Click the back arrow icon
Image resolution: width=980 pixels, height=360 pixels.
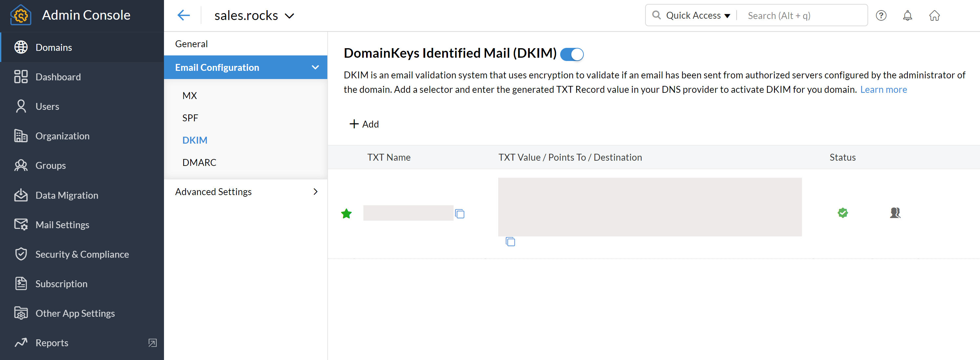point(183,16)
